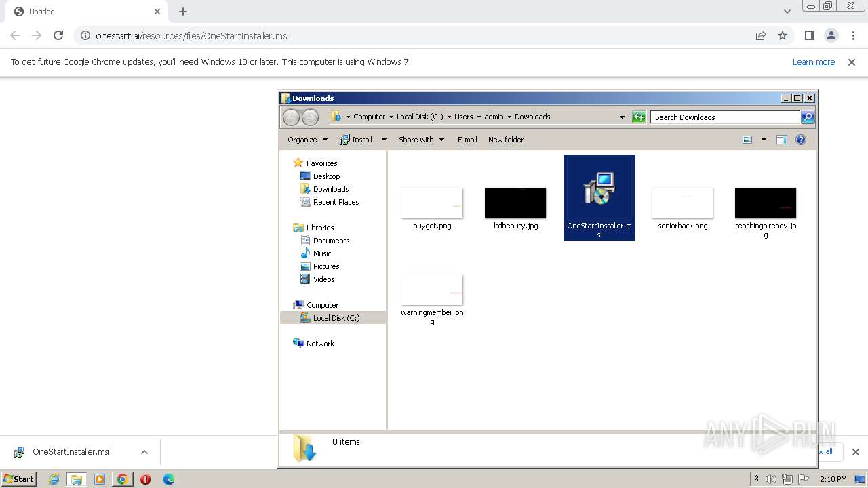Open Chrome profile menu

coord(831,35)
